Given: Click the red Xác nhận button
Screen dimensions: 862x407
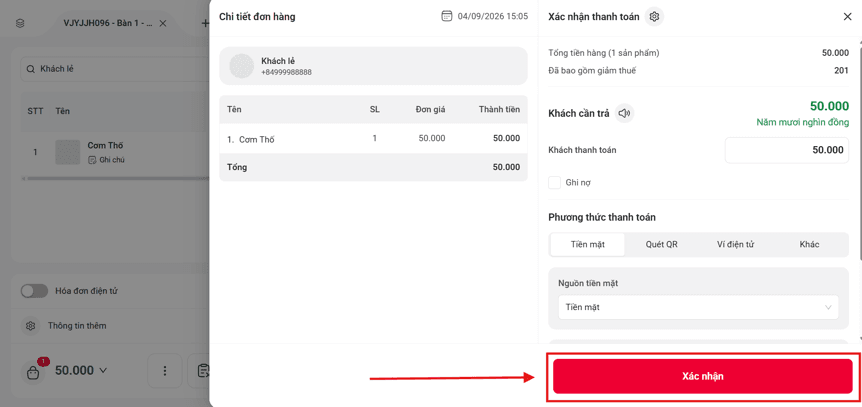Looking at the screenshot, I should pyautogui.click(x=703, y=376).
